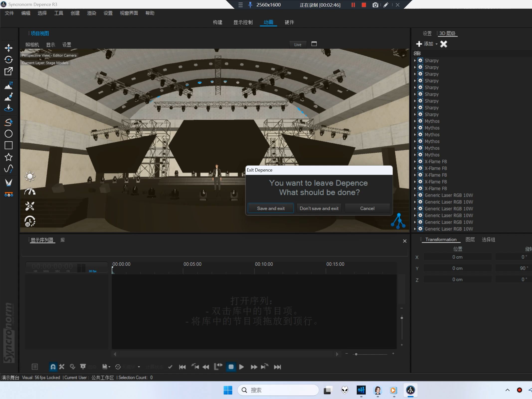Switch to the 显示控制 tab

[243, 22]
